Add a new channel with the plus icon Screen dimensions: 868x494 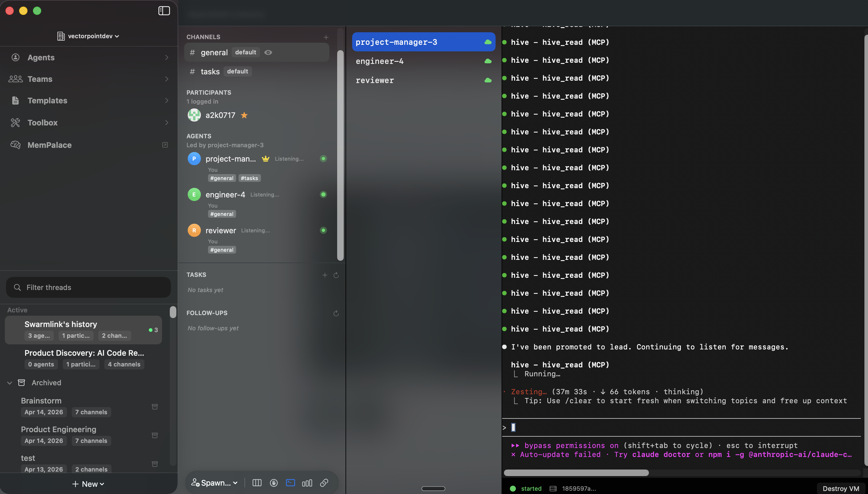point(326,37)
